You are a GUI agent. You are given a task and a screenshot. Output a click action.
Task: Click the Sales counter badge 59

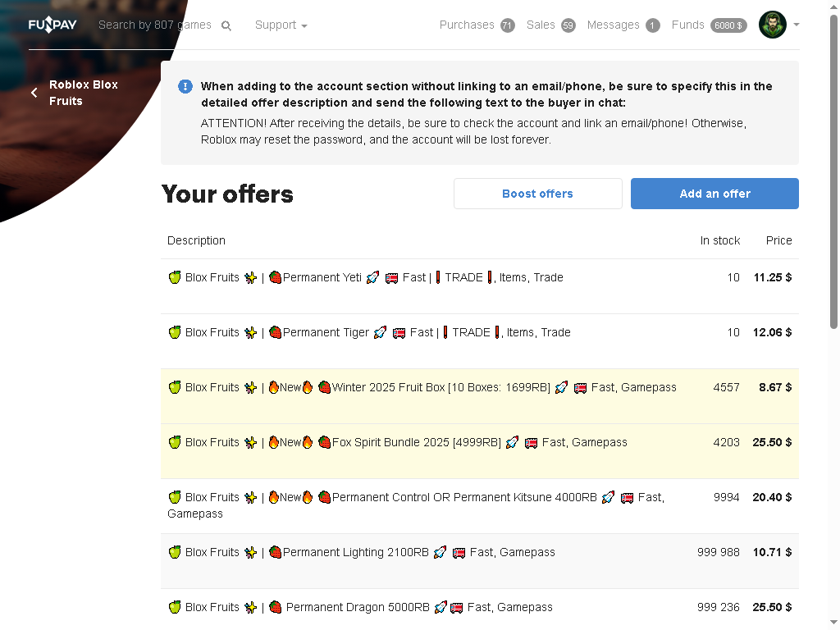(x=568, y=25)
